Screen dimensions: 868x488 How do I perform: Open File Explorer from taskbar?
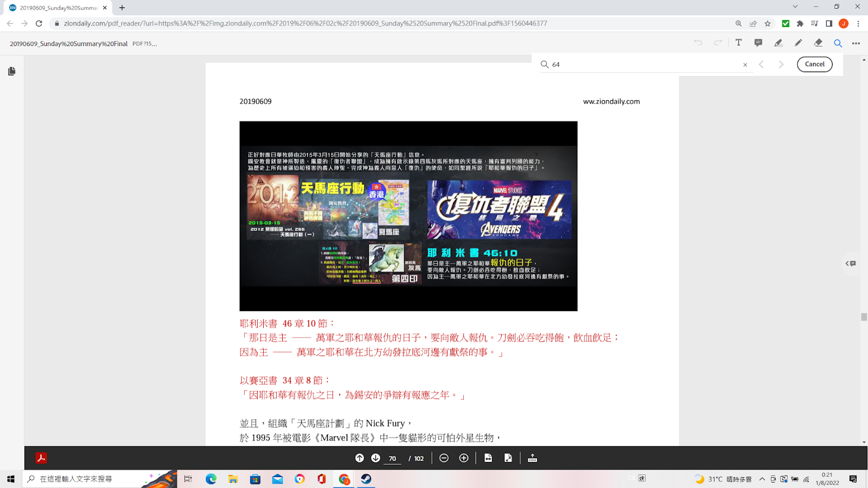tap(233, 479)
